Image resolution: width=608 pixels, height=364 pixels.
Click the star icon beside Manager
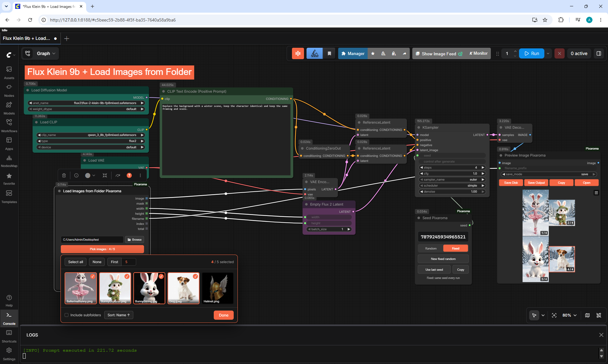(373, 53)
